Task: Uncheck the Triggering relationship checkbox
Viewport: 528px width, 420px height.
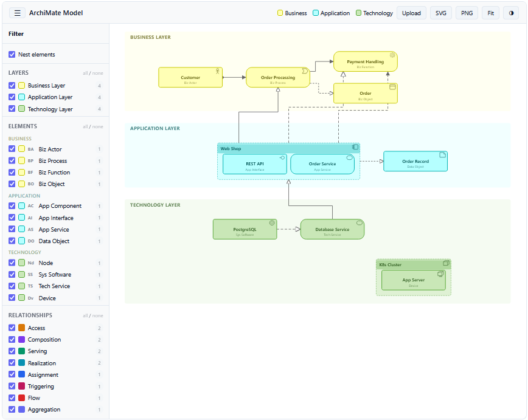Action: pyautogui.click(x=12, y=386)
